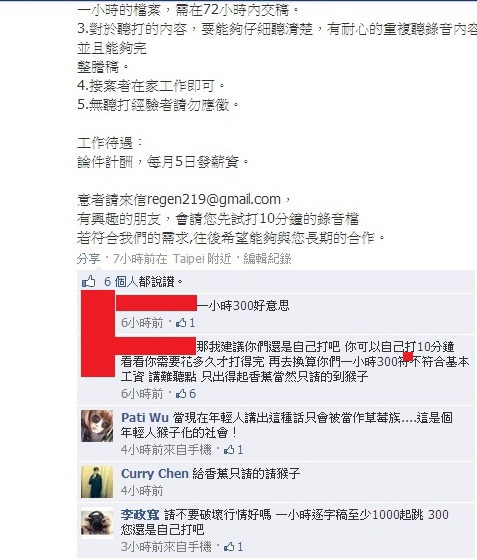The image size is (477, 560).
Task: Click the Curry Chen name link
Action: pyautogui.click(x=155, y=474)
